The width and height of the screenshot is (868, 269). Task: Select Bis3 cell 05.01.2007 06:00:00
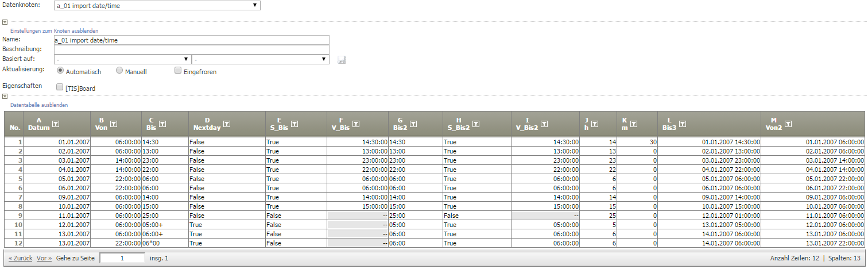point(709,178)
